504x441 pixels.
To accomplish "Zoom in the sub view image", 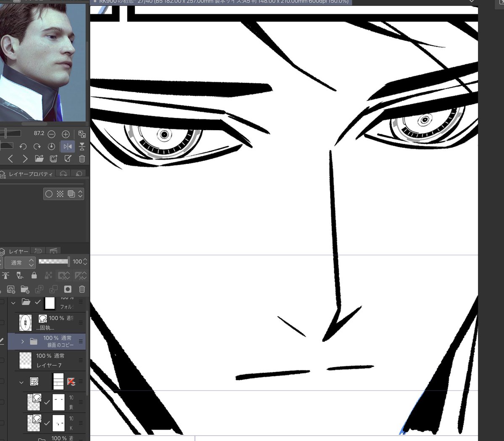I will coord(66,134).
